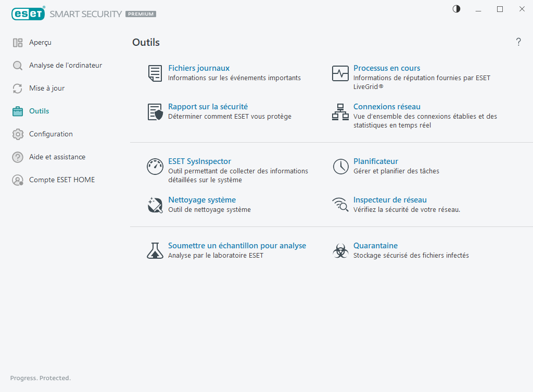Click the ESET SysInspector gauge icon
Viewport: 533px width, 392px height.
pos(155,166)
